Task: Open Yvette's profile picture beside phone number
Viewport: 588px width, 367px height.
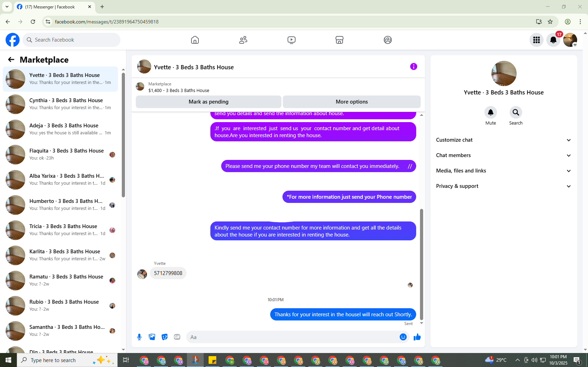Action: [142, 274]
